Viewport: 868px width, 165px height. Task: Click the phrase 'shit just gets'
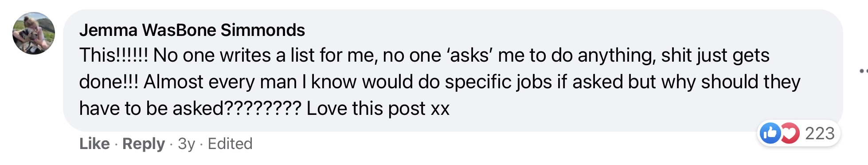(715, 55)
